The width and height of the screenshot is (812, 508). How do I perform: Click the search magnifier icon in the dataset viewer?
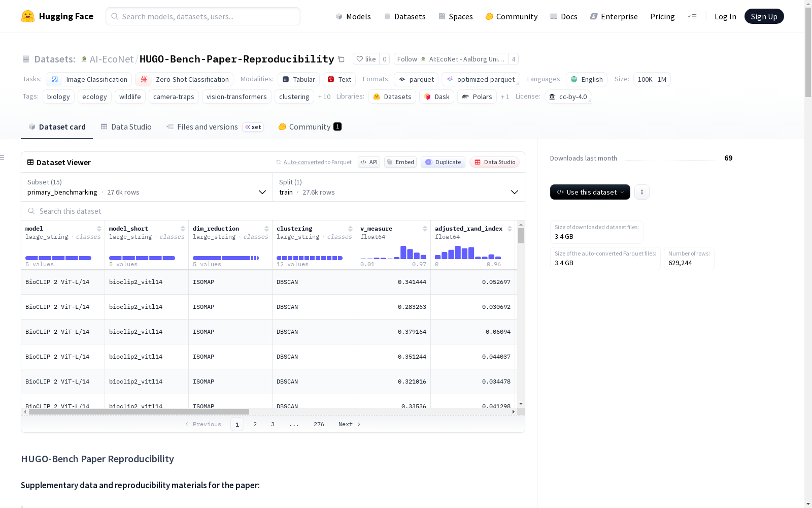coord(31,211)
